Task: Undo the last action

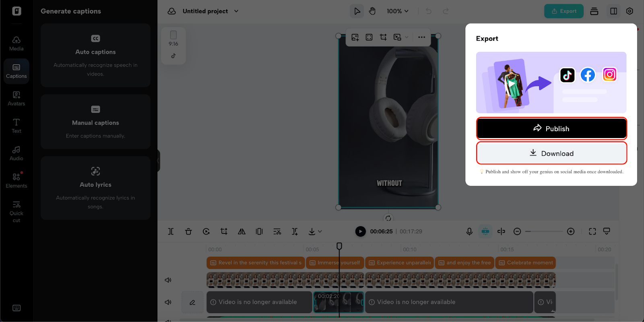Action: point(429,11)
